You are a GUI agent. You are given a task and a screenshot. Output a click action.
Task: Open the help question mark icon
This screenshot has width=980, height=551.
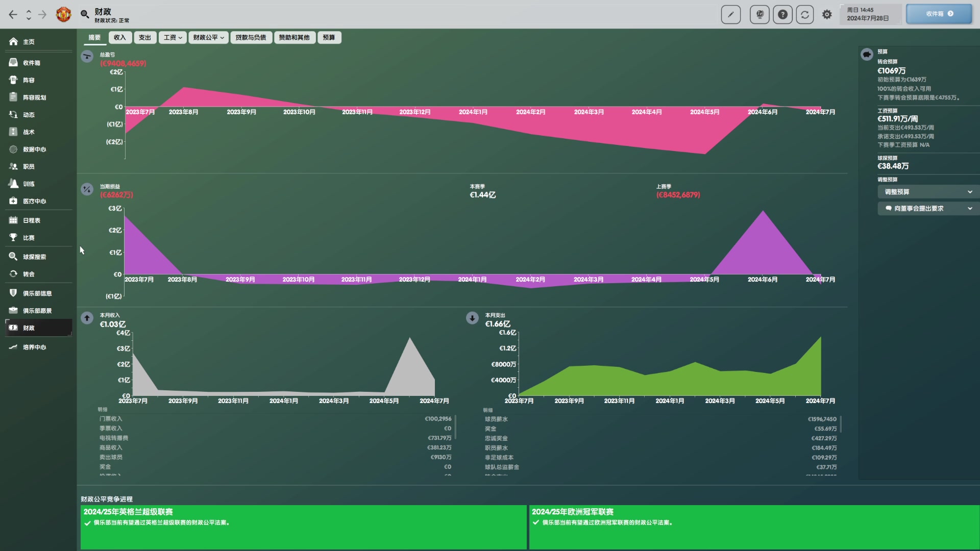click(782, 14)
